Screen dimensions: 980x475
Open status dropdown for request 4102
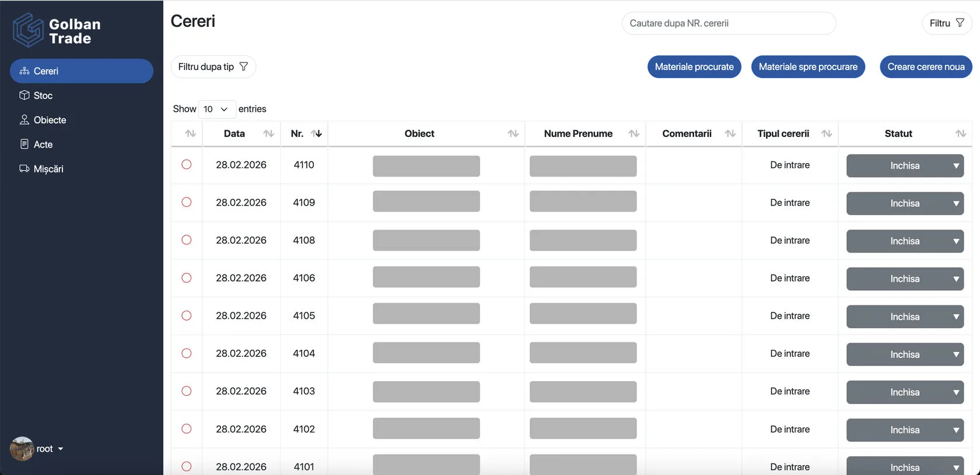905,430
